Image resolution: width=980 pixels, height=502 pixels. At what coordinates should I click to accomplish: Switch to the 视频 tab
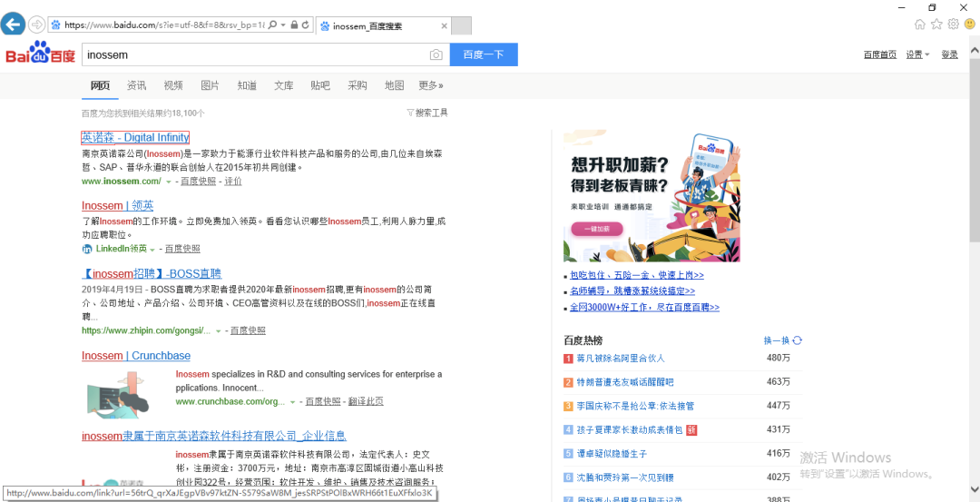pos(173,85)
